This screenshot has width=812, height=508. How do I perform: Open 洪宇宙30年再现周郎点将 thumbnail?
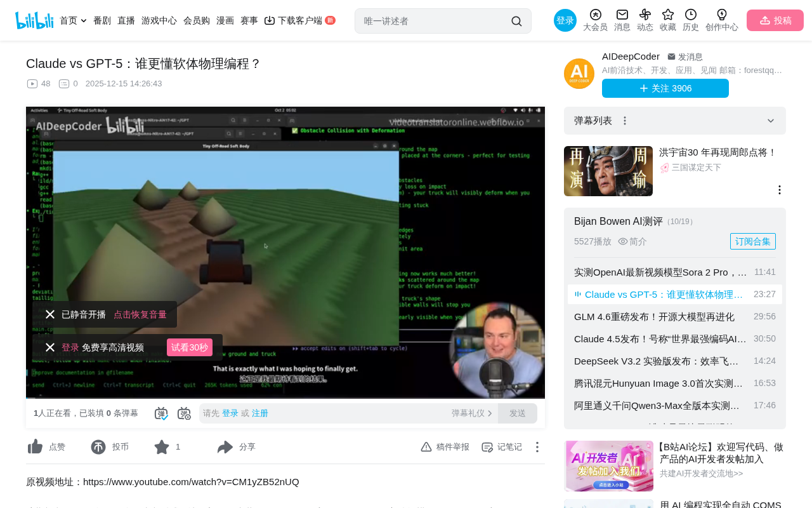(608, 171)
